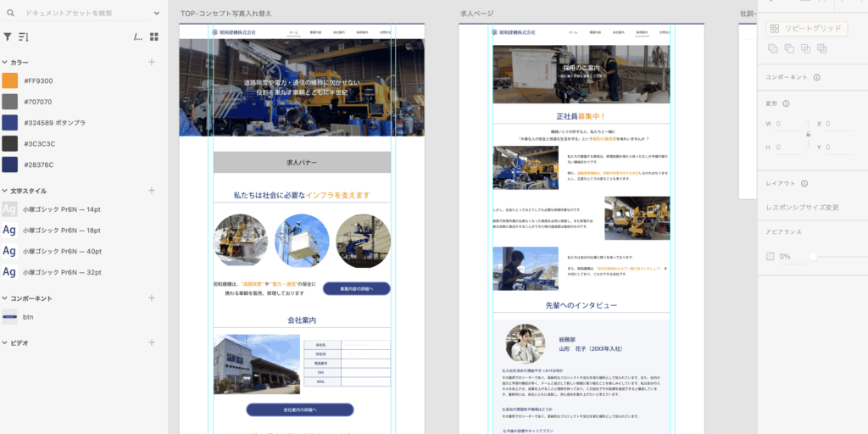Switch assets panel to list view

(138, 37)
